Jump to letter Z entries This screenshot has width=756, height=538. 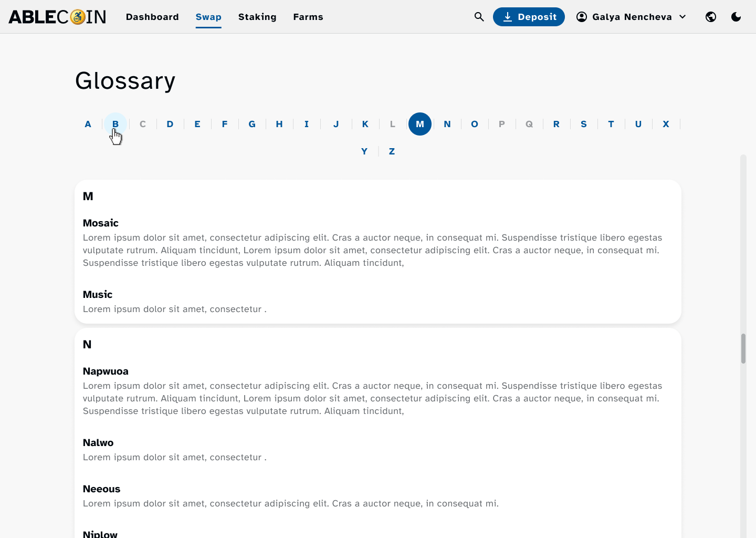(x=392, y=151)
